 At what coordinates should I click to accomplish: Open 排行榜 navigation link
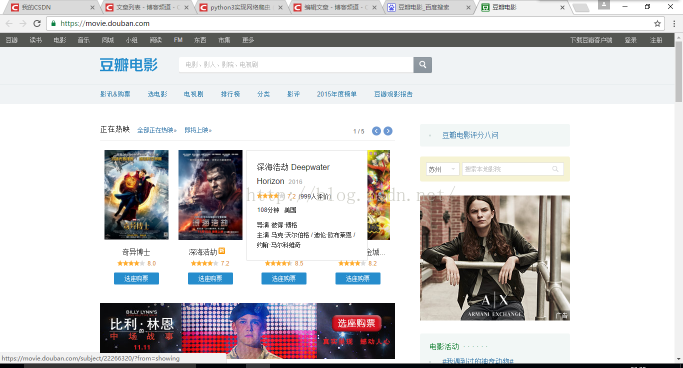230,94
